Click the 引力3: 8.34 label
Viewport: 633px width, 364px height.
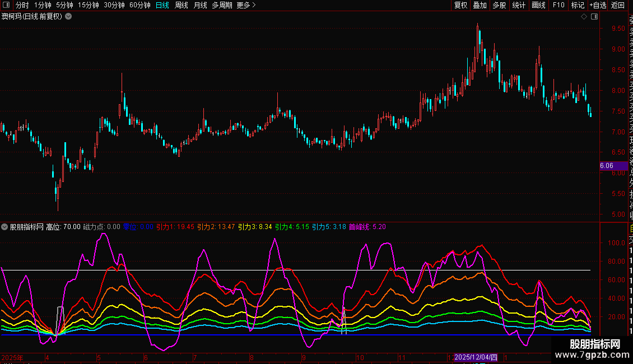[x=255, y=227]
